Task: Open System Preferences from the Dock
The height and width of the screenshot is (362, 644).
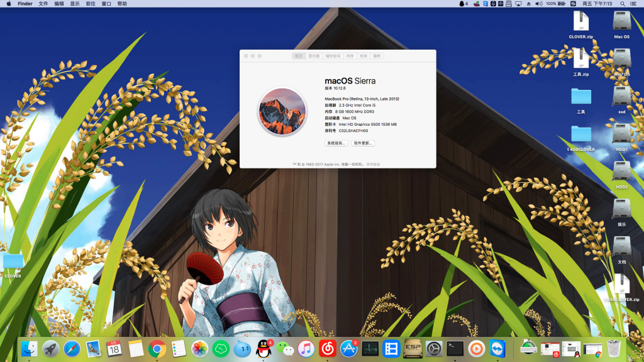Action: 434,349
